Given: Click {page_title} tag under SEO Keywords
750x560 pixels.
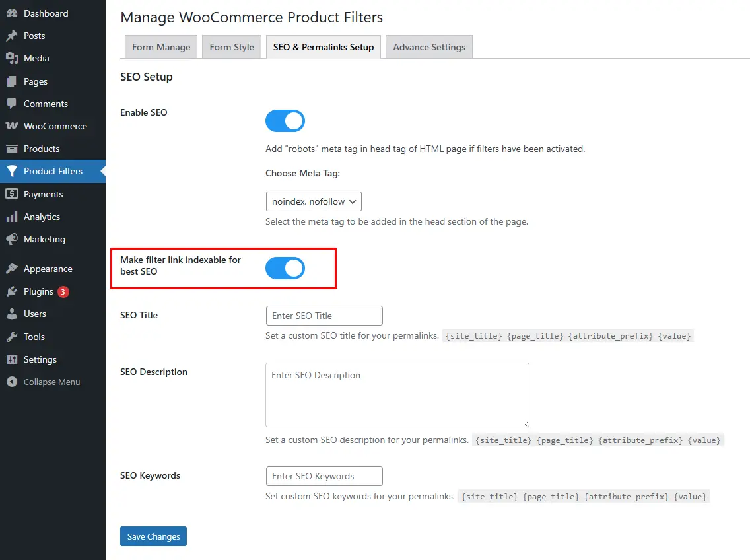Looking at the screenshot, I should tap(551, 497).
